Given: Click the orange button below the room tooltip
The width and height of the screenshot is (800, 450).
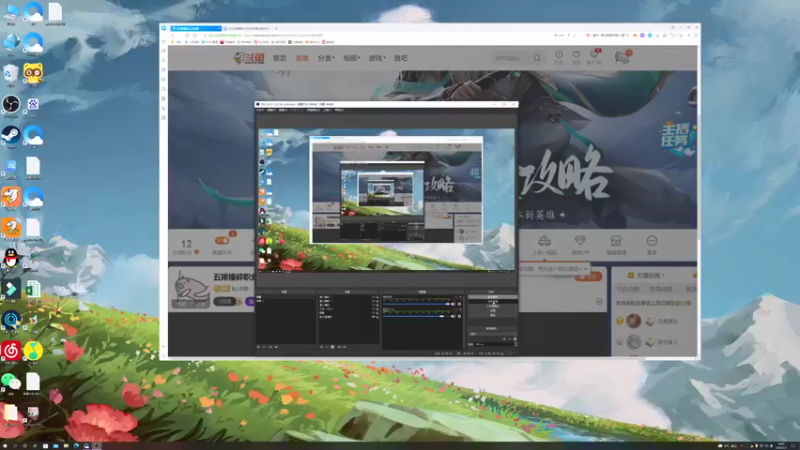Looking at the screenshot, I should click(x=588, y=277).
